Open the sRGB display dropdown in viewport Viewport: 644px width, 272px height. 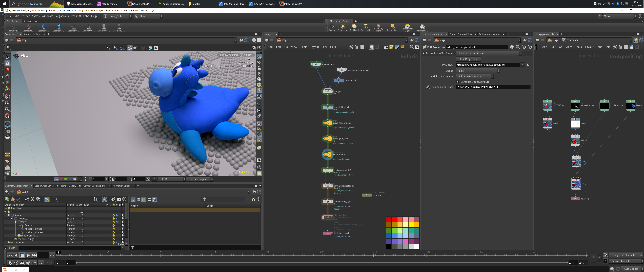click(x=171, y=179)
